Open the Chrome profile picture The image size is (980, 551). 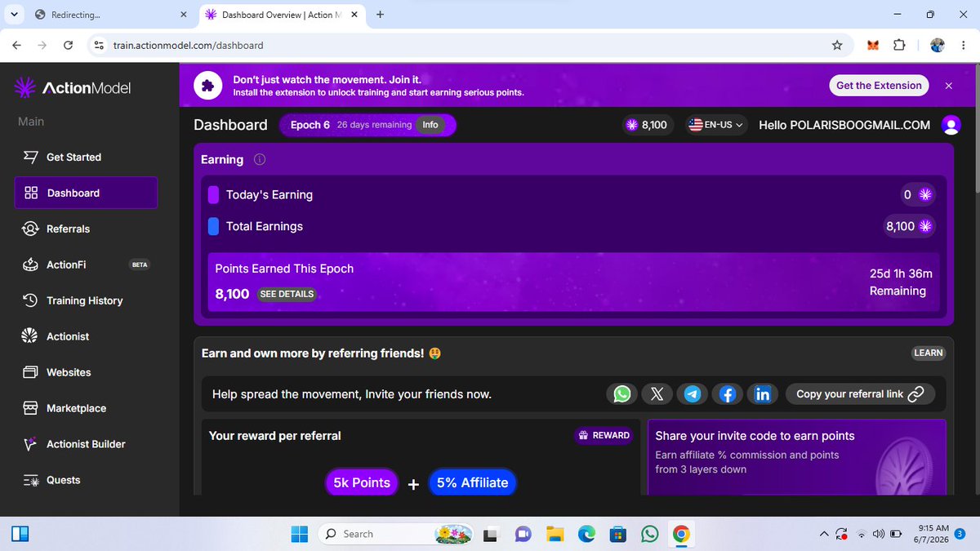[x=938, y=46]
